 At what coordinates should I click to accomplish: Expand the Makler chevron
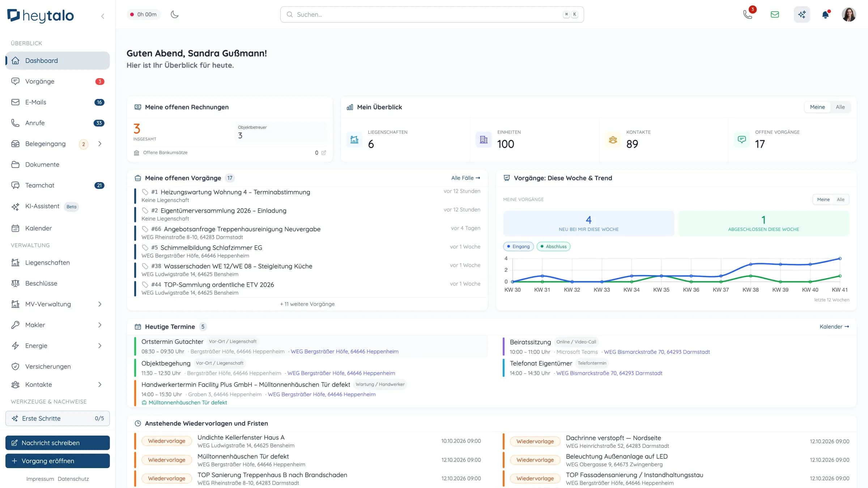(100, 325)
